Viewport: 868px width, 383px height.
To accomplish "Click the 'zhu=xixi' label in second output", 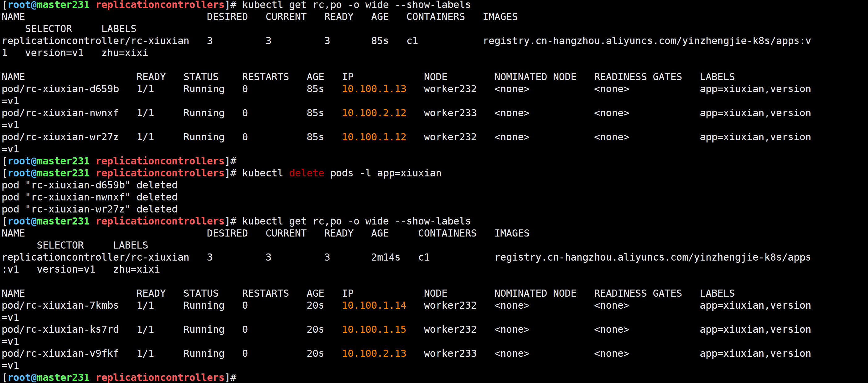I will click(136, 269).
